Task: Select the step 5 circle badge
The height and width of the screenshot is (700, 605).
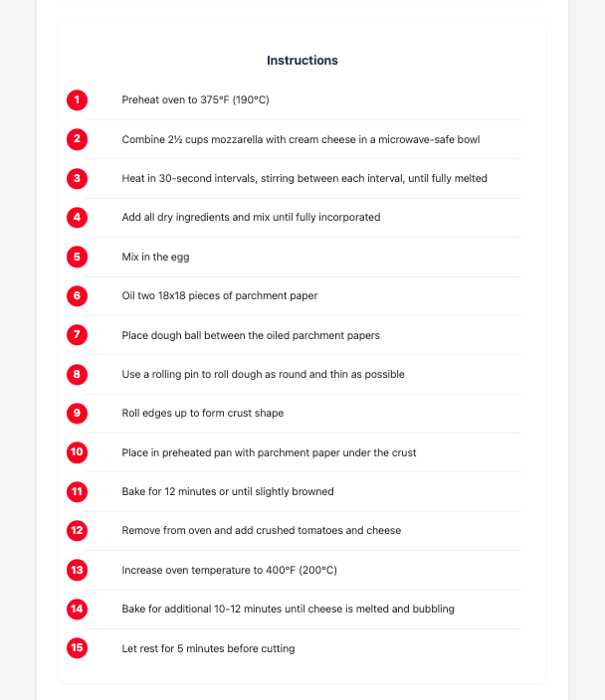Action: [x=77, y=257]
